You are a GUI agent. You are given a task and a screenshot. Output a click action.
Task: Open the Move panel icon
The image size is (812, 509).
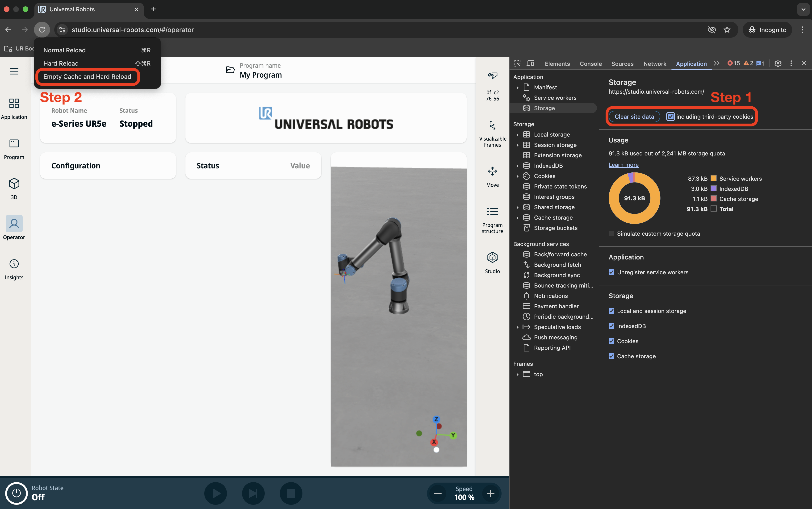(492, 171)
